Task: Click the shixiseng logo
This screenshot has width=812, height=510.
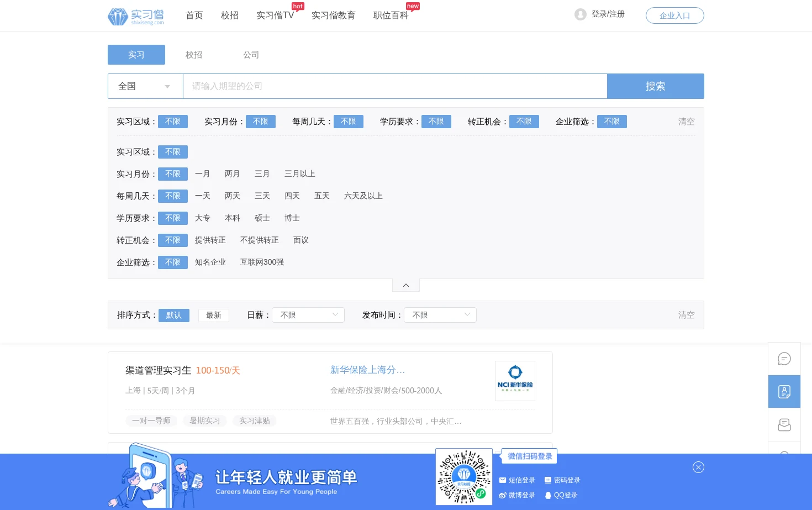Action: click(x=136, y=16)
